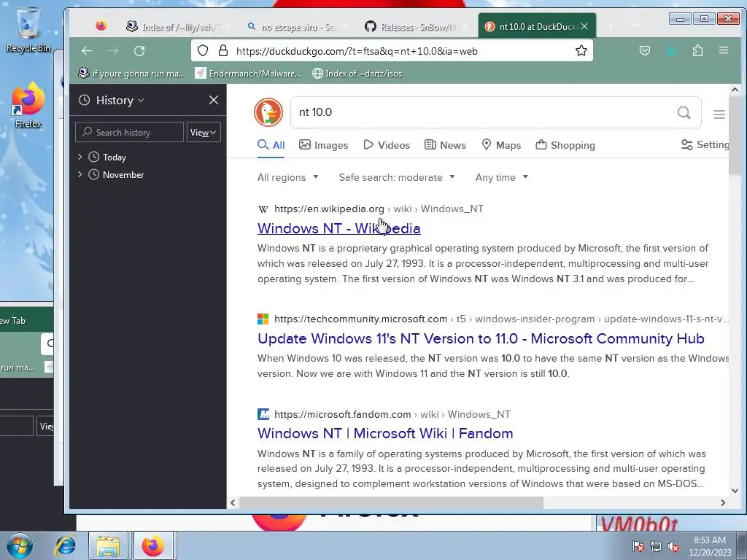Bookmark this page with the star icon
The width and height of the screenshot is (747, 560).
pos(581,51)
